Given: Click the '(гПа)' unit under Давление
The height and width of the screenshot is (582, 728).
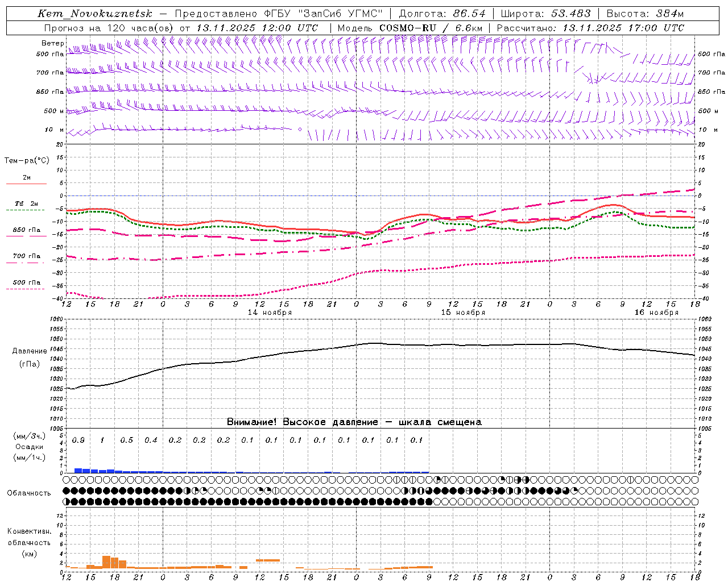Looking at the screenshot, I should 29,364.
